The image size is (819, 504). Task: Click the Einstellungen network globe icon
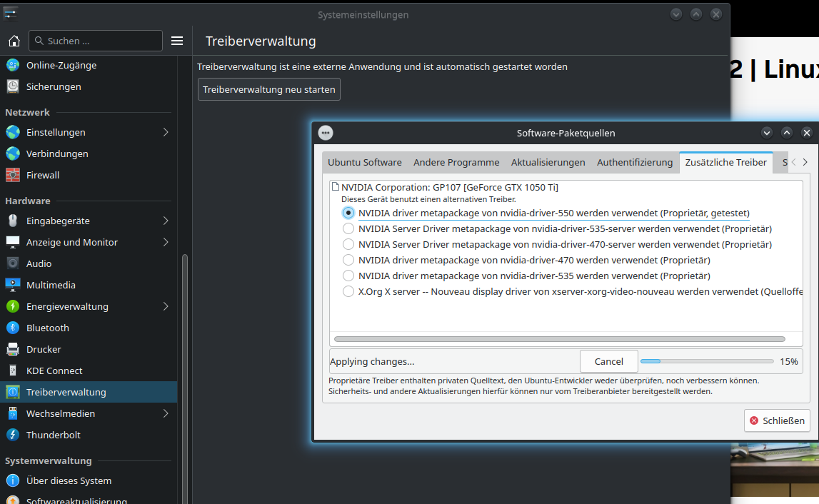[x=13, y=133]
